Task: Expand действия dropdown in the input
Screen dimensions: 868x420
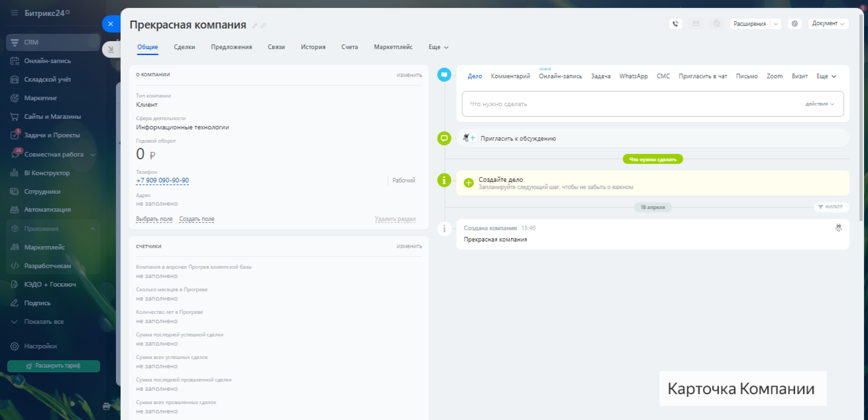Action: pyautogui.click(x=820, y=104)
